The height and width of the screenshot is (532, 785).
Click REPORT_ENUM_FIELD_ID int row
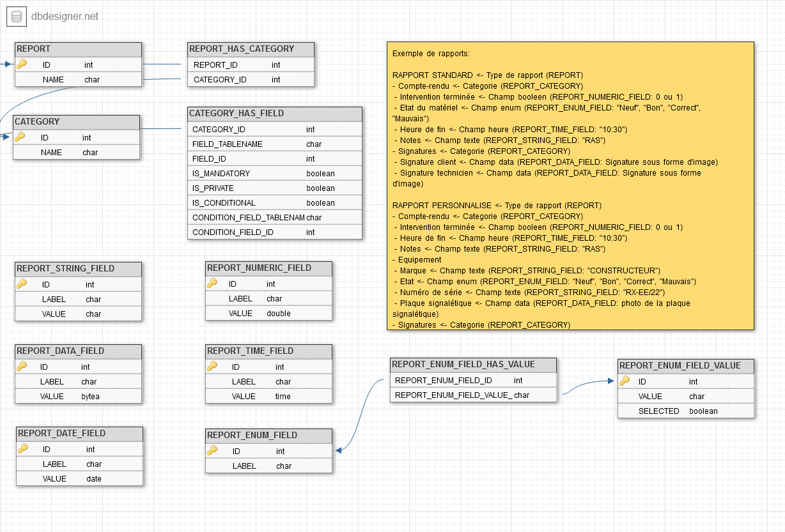pyautogui.click(x=473, y=380)
